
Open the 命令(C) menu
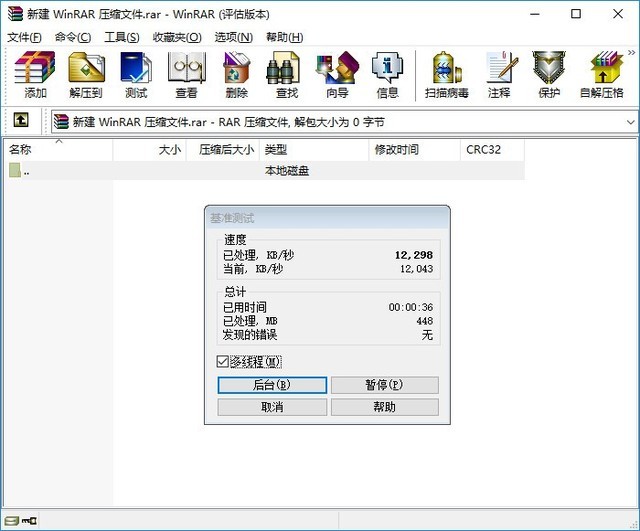point(73,37)
